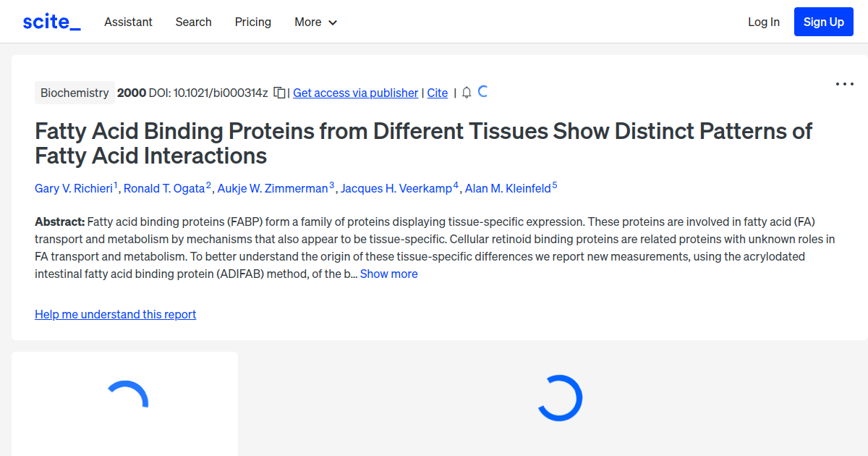Go to the Search menu item
The width and height of the screenshot is (868, 456).
click(x=193, y=22)
